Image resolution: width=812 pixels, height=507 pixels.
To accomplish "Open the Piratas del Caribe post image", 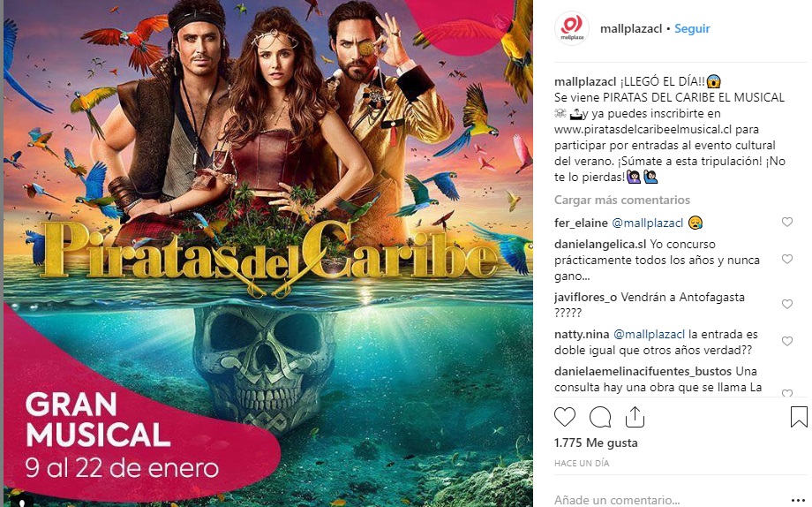I will coord(268,253).
